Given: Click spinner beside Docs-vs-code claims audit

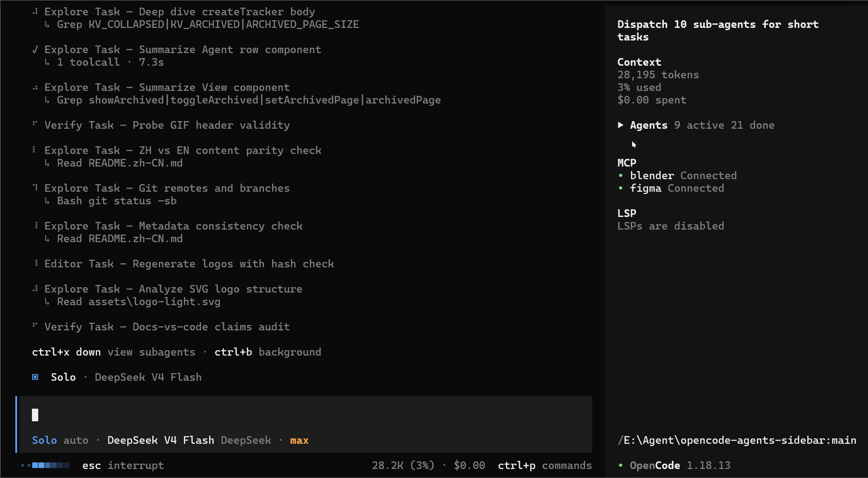Looking at the screenshot, I should (35, 325).
